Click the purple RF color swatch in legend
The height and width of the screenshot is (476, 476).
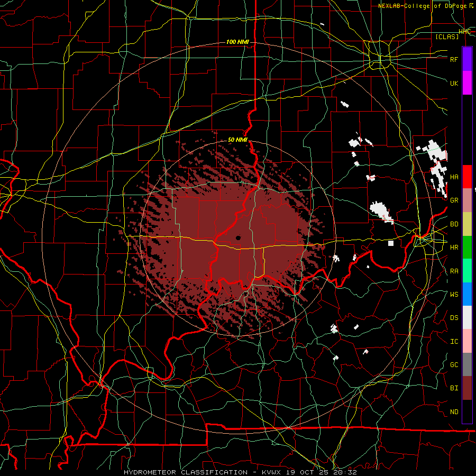(467, 59)
